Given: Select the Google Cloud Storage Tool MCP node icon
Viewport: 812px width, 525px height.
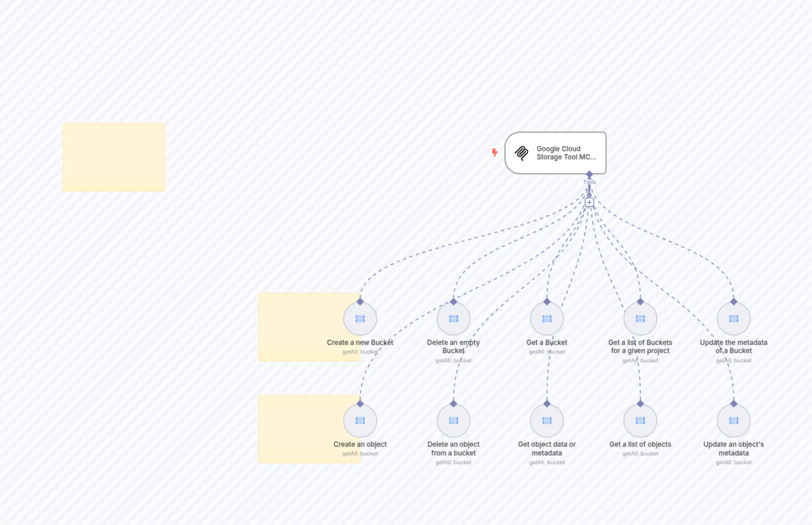Looking at the screenshot, I should (521, 153).
